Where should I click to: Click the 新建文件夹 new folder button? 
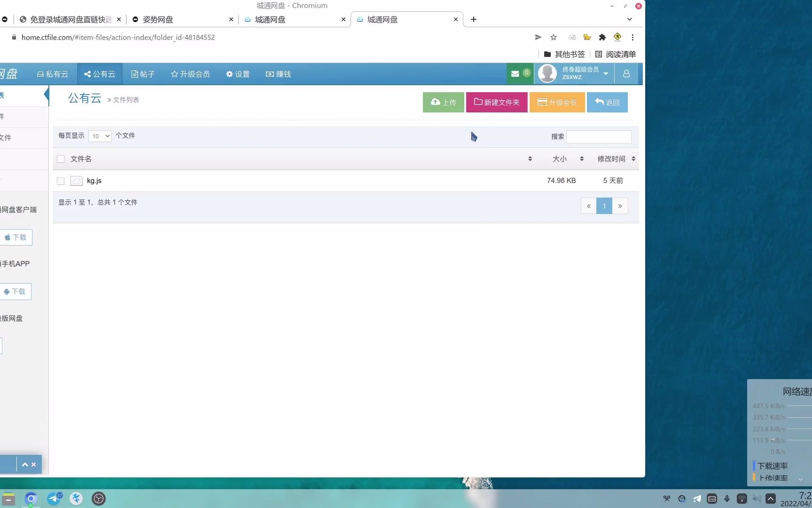pyautogui.click(x=497, y=102)
